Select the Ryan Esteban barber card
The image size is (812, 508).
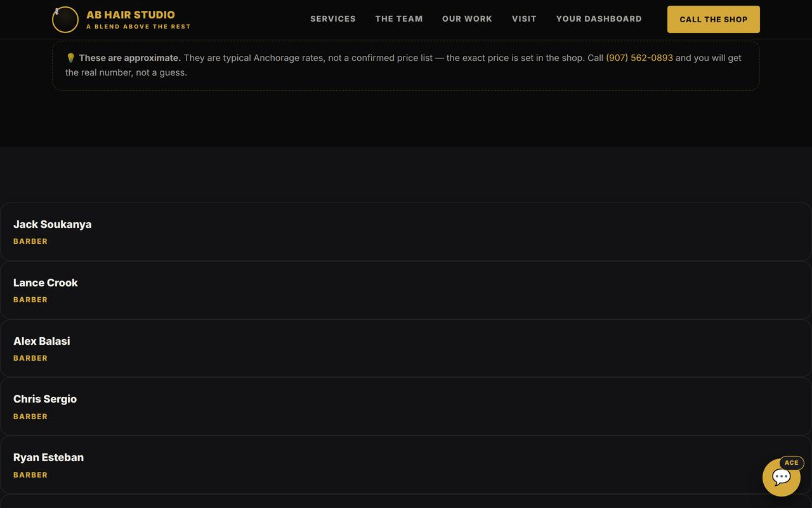pos(406,465)
